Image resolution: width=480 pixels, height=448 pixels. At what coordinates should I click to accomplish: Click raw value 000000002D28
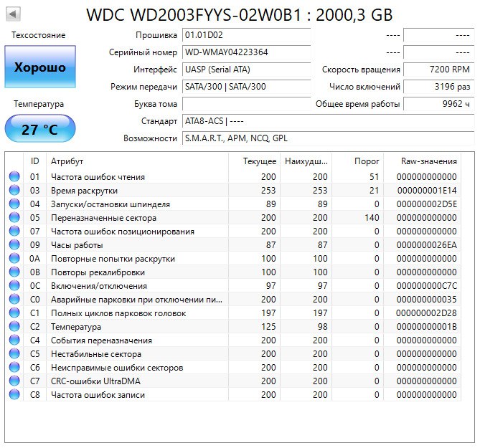tap(426, 313)
